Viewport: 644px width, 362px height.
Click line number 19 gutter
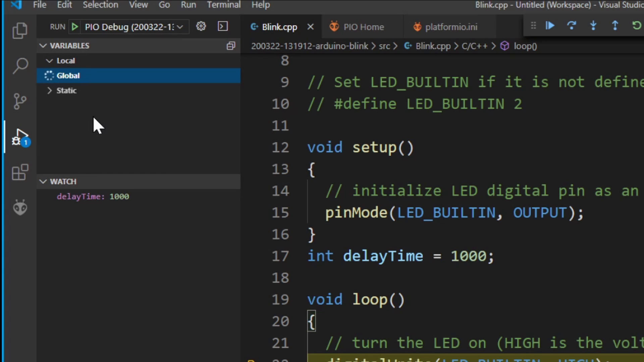pyautogui.click(x=280, y=299)
